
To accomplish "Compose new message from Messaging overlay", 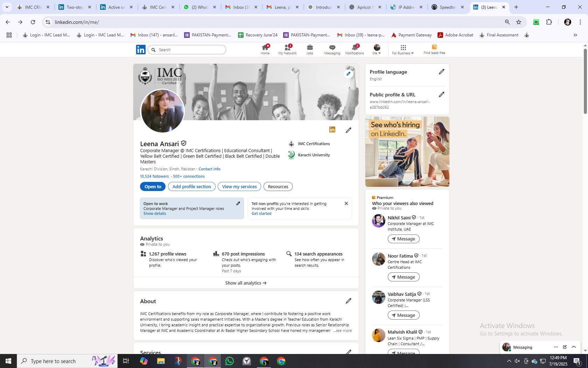I will (565, 347).
